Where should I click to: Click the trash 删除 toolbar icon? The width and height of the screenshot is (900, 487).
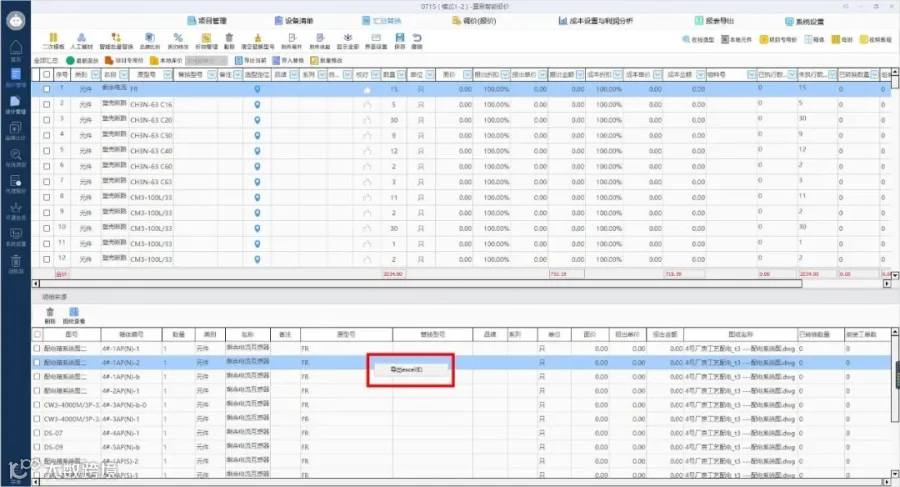[x=229, y=41]
